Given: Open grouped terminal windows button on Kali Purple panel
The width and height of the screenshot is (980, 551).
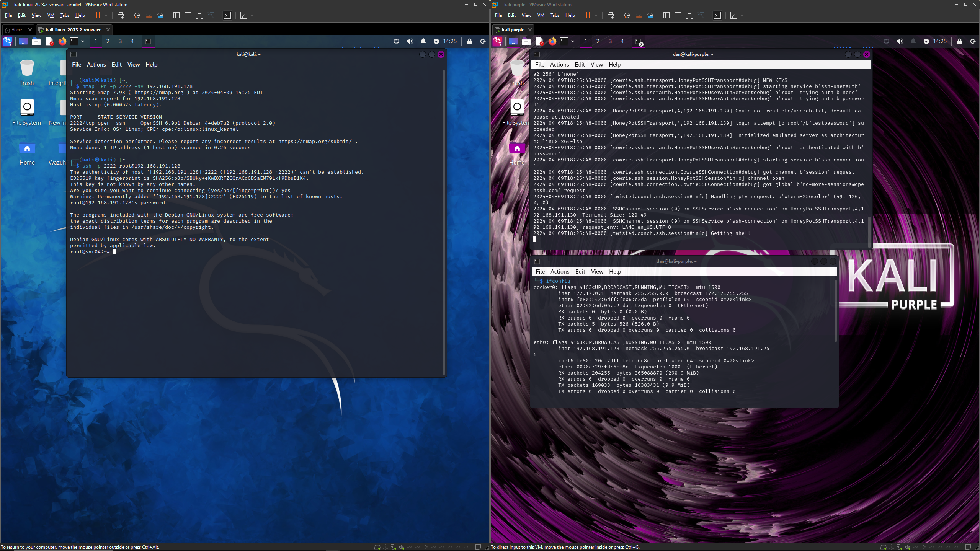Looking at the screenshot, I should tap(639, 42).
